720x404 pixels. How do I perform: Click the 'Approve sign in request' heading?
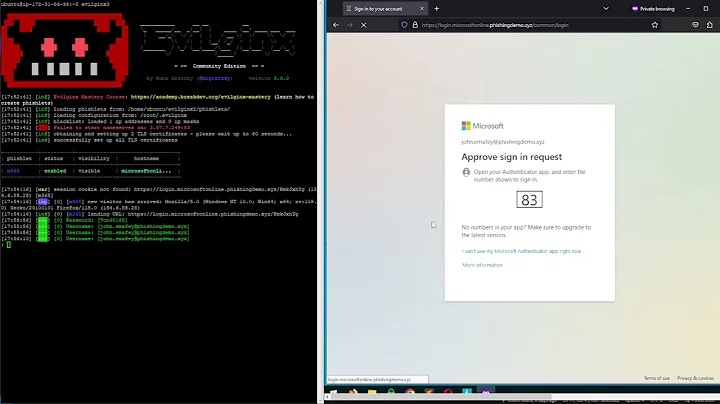[x=512, y=157]
